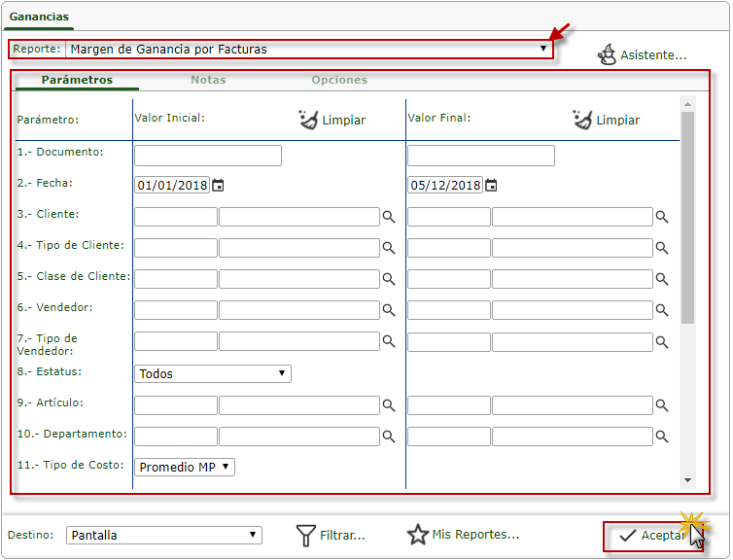
Task: Switch to the Opciones tab
Action: coord(339,80)
